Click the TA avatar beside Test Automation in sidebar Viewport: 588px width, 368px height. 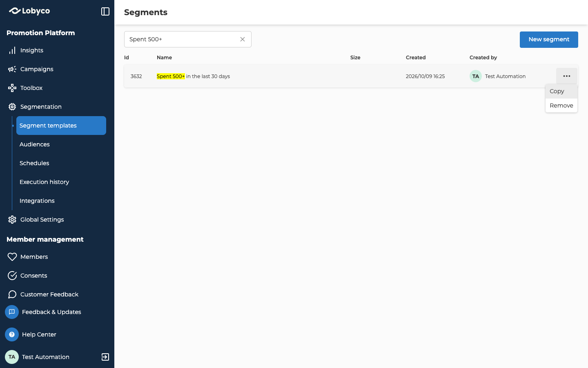[x=12, y=357]
